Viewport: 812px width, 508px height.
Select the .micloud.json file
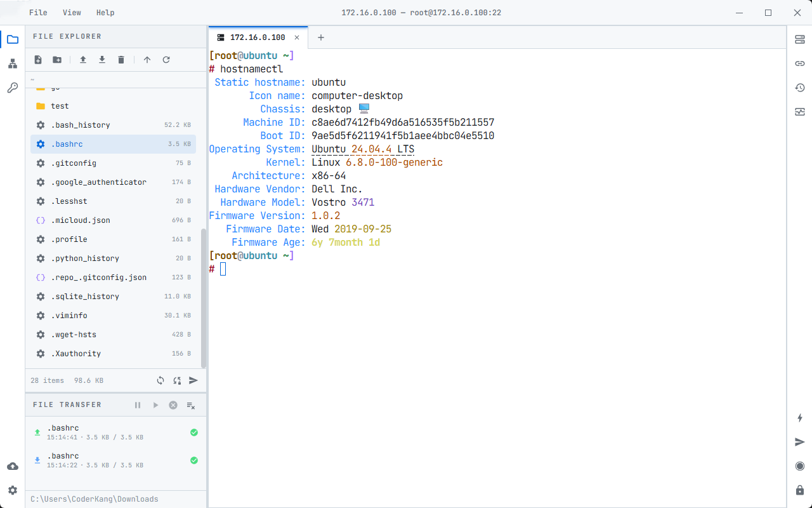tap(113, 220)
